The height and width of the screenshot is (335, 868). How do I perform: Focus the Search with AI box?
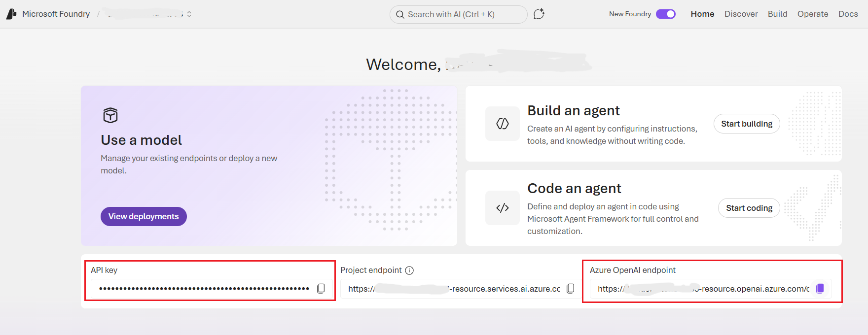click(x=458, y=14)
